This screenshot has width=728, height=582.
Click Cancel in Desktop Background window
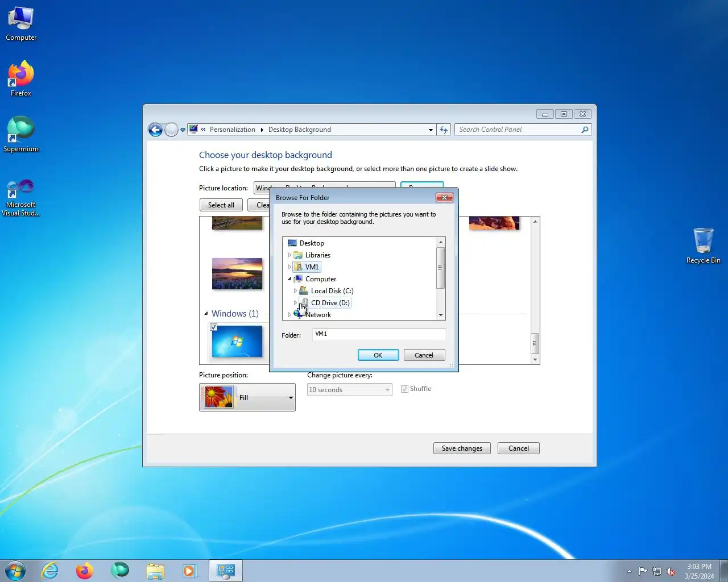[x=518, y=448]
